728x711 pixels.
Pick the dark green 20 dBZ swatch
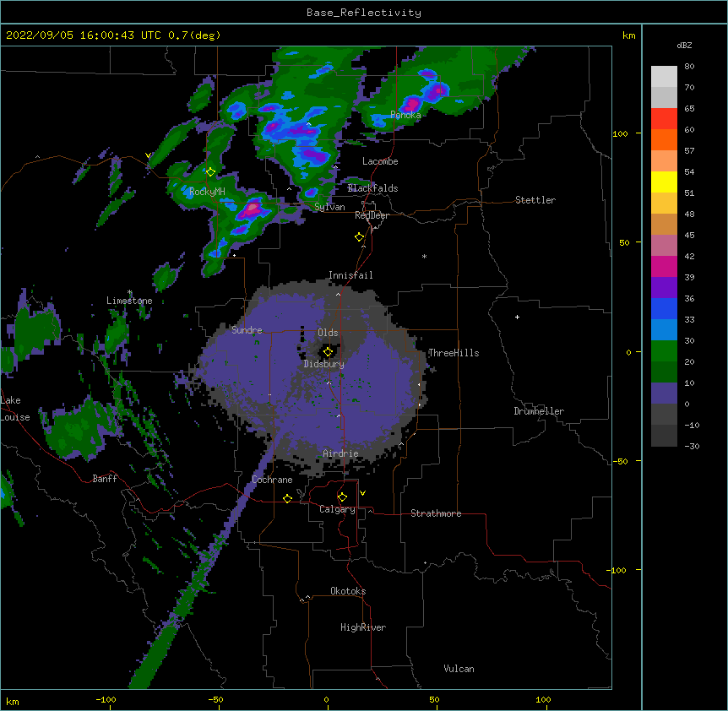(x=664, y=372)
